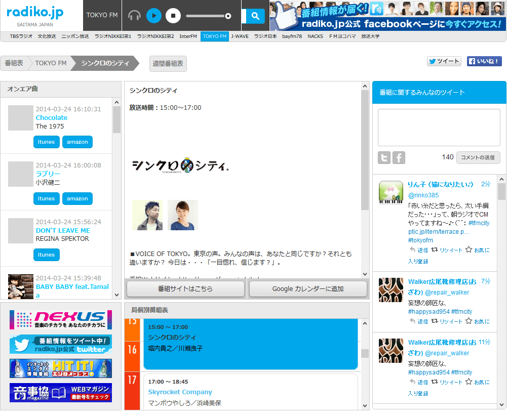The image size is (507, 420).
Task: Select J-WAVE station tab
Action: [x=240, y=36]
